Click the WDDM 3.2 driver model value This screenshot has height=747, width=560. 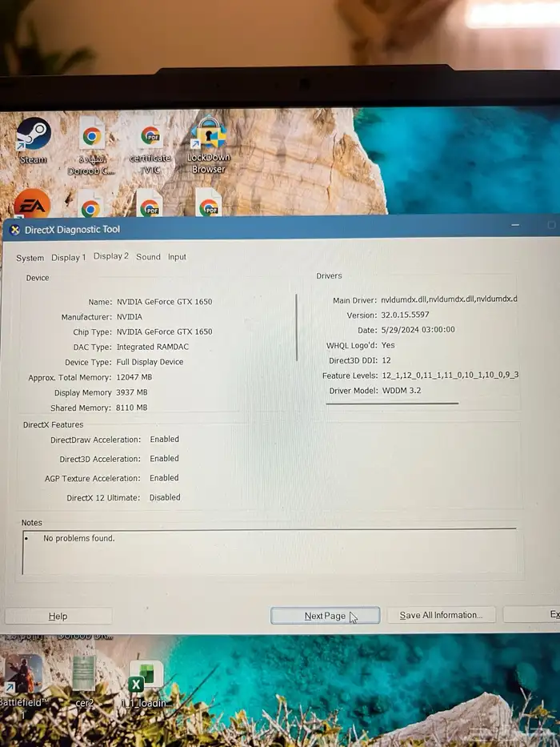pyautogui.click(x=402, y=391)
